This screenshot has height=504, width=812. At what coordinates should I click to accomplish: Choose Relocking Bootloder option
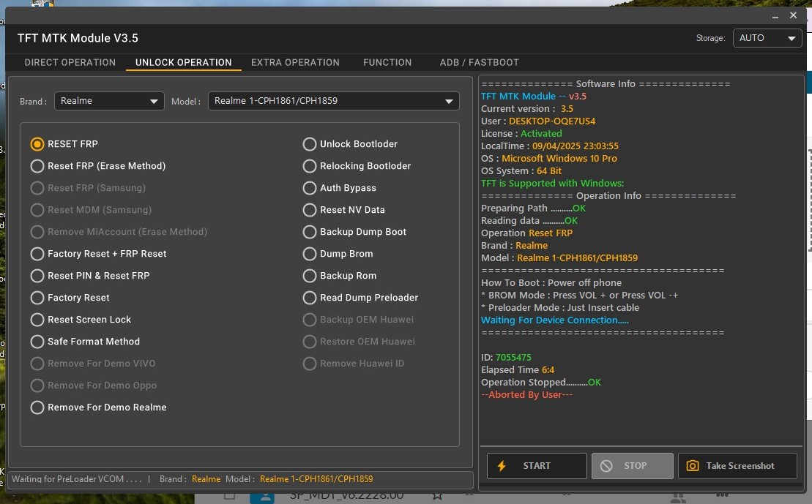(309, 166)
